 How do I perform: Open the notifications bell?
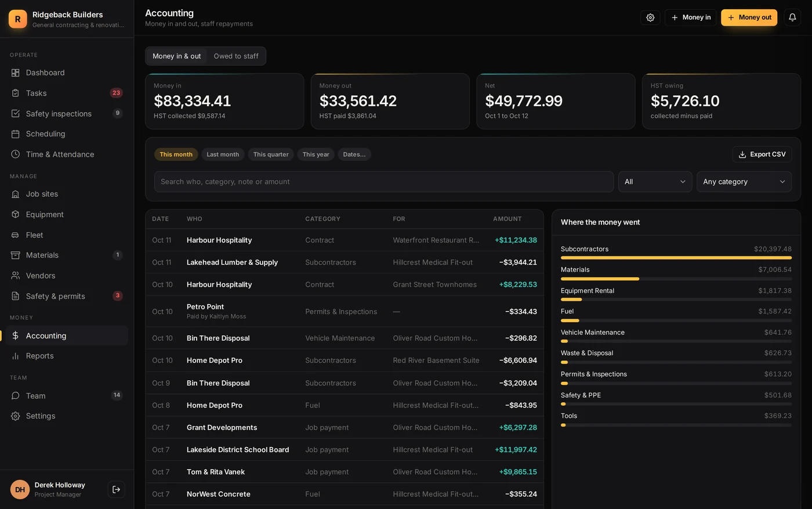(792, 17)
